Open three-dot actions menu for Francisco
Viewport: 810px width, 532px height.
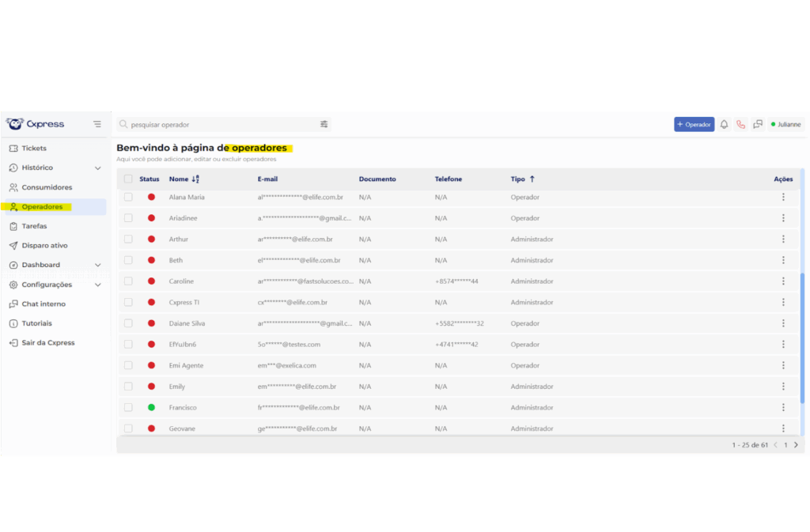783,407
